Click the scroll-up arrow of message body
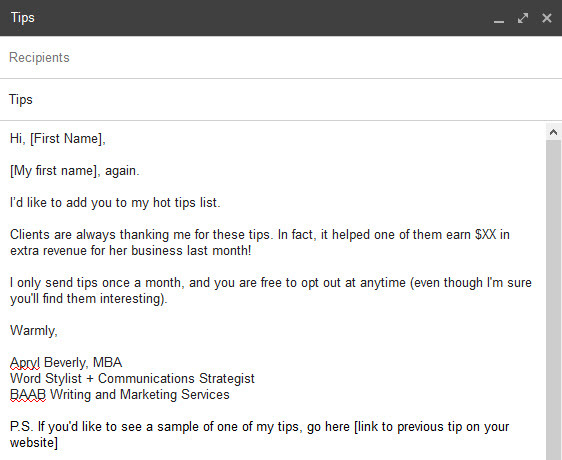 (x=553, y=132)
